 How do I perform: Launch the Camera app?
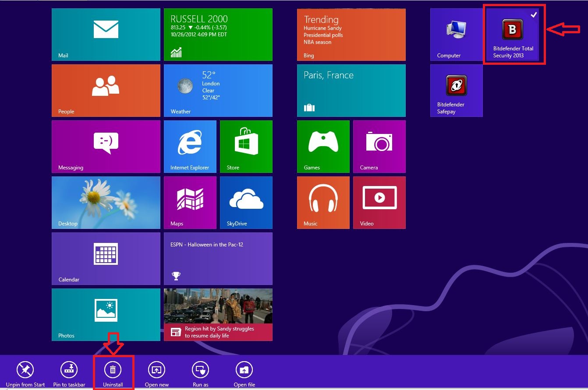379,146
